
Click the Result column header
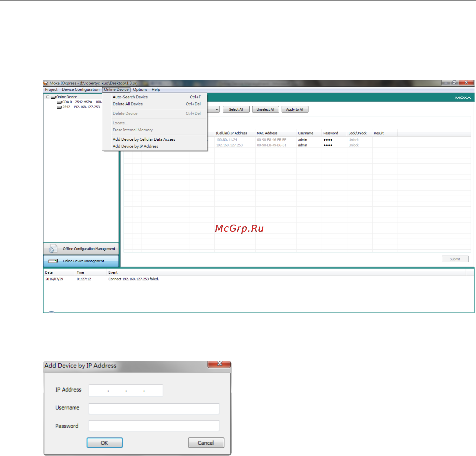click(385, 133)
